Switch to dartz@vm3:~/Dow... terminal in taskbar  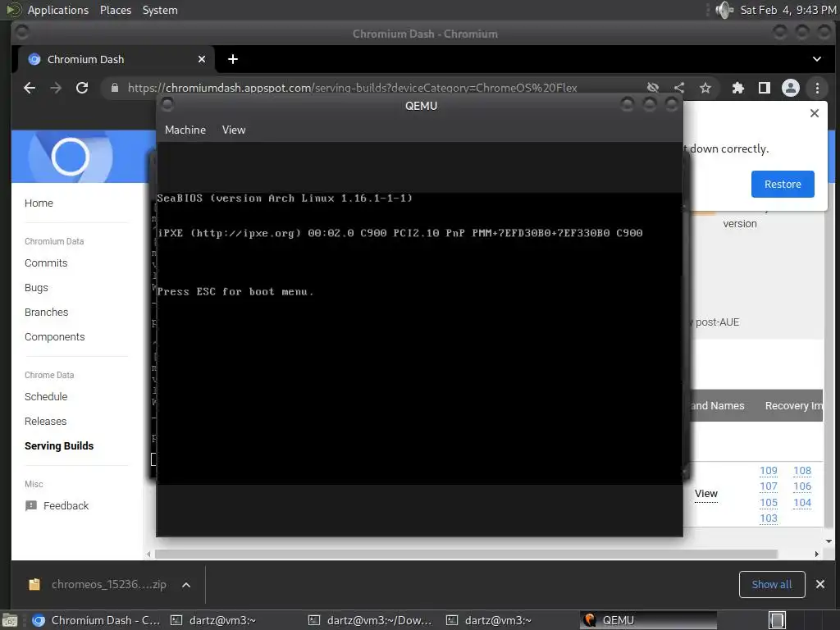[371, 620]
